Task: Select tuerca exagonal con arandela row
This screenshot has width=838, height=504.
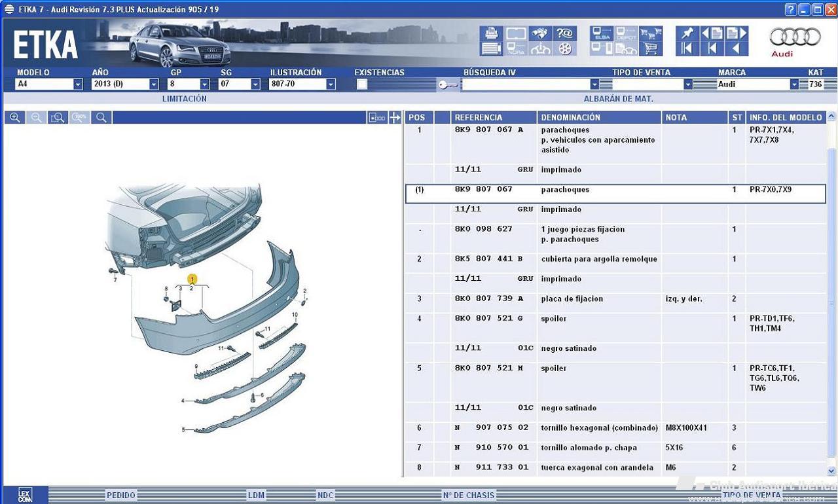Action: (615, 468)
